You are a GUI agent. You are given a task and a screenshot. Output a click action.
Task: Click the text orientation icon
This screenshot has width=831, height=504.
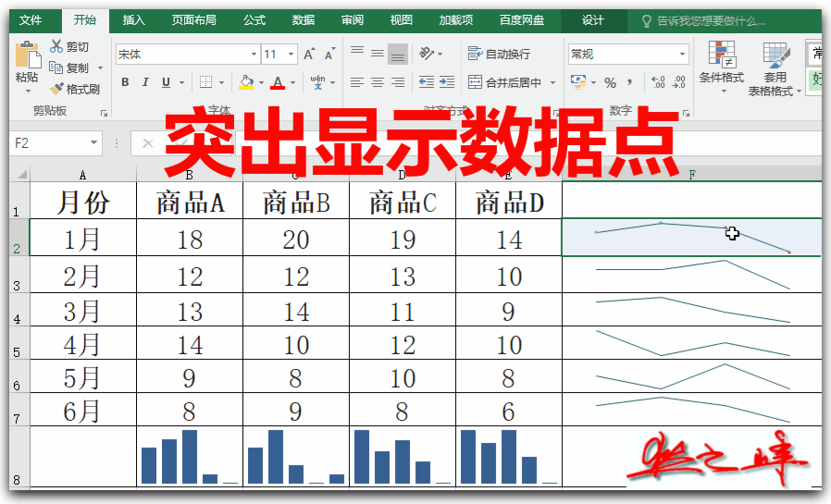point(427,53)
